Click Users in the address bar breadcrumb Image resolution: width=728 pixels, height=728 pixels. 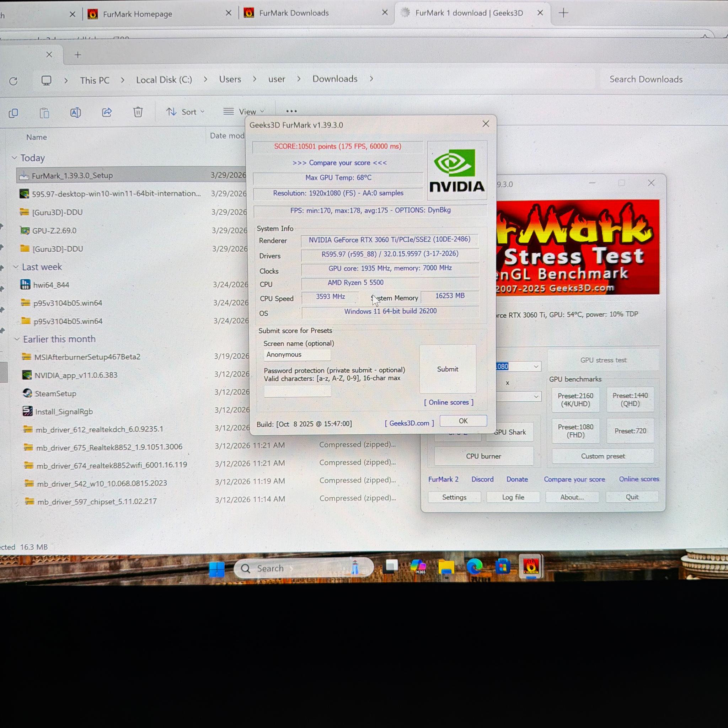click(x=230, y=80)
